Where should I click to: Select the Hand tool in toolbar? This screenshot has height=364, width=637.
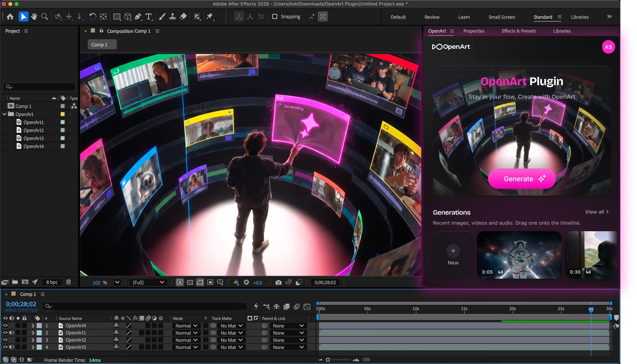[x=34, y=17]
